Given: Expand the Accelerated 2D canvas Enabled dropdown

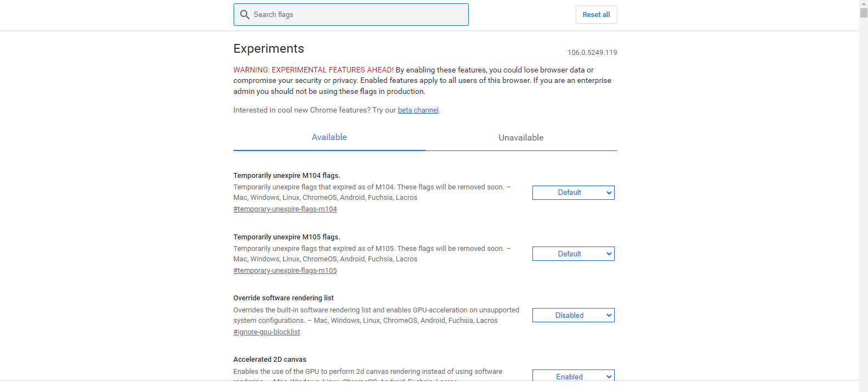Looking at the screenshot, I should (x=573, y=376).
